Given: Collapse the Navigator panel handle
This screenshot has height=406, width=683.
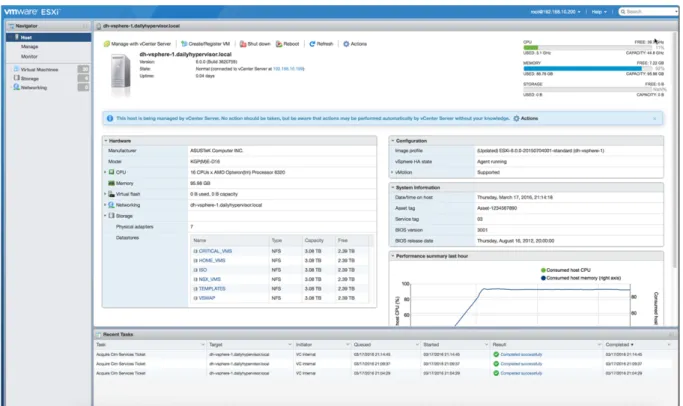Looking at the screenshot, I should pos(85,26).
